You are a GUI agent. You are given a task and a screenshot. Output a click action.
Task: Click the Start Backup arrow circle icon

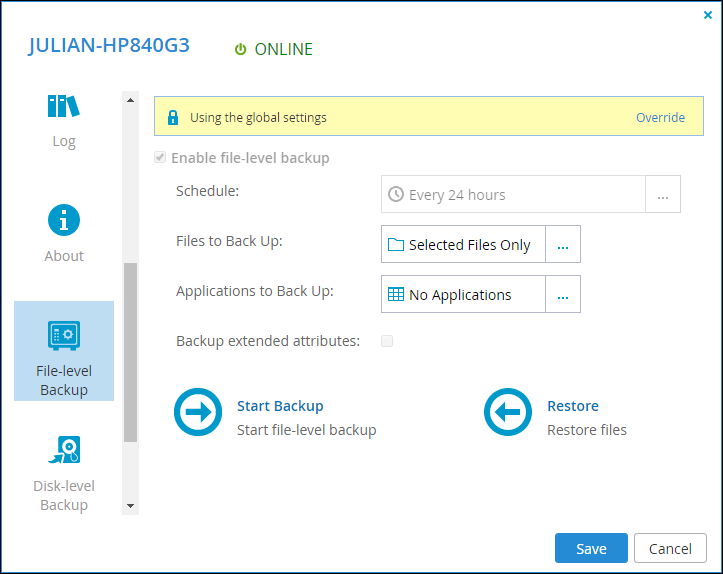click(x=198, y=412)
